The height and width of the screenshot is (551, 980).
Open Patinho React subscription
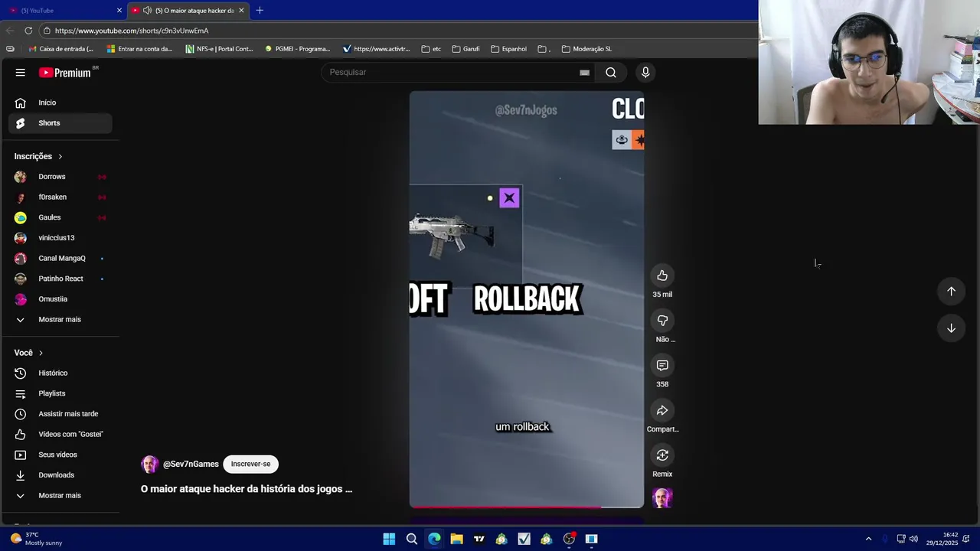pyautogui.click(x=60, y=279)
